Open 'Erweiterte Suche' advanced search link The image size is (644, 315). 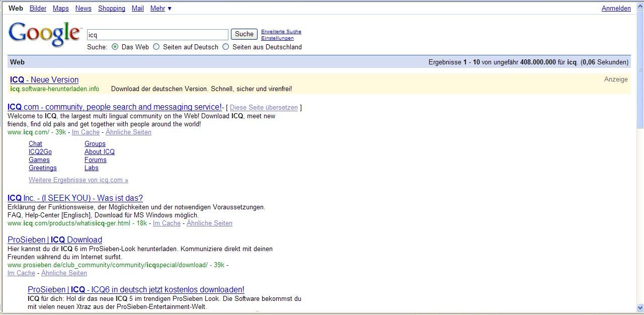click(281, 32)
